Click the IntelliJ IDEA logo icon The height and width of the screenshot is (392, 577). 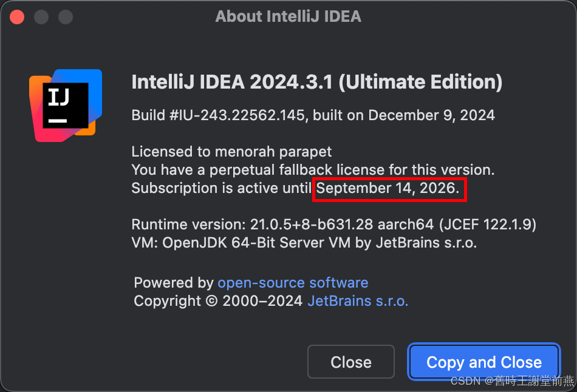pos(65,105)
